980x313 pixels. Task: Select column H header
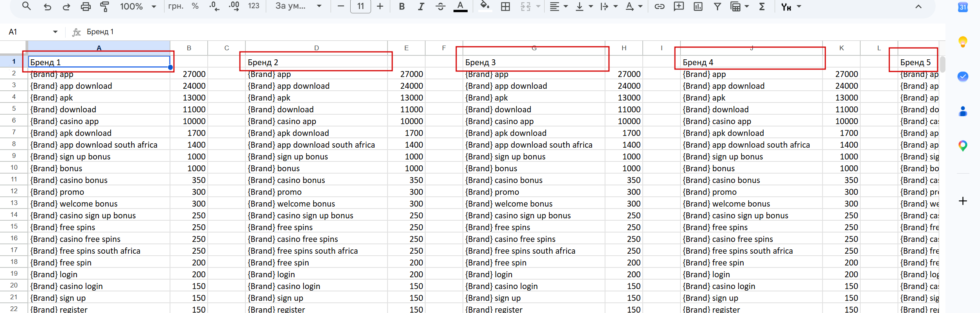click(x=624, y=48)
